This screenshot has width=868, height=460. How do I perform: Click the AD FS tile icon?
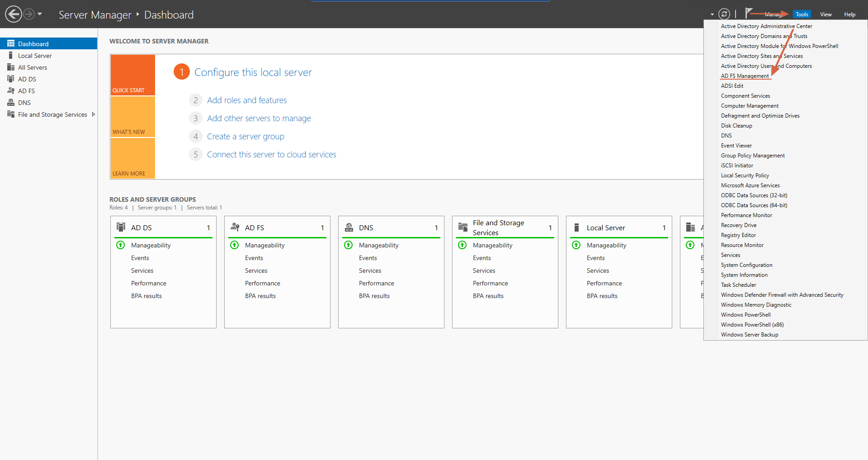click(235, 227)
